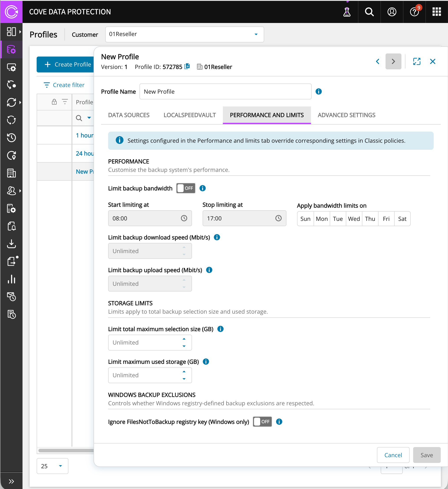
Task: Toggle Ignore FilesNotToBackup registry key switch
Action: (262, 422)
